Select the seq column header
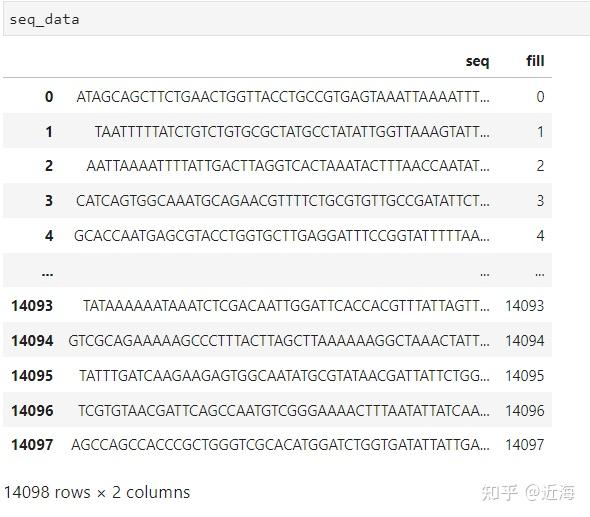 [x=477, y=61]
